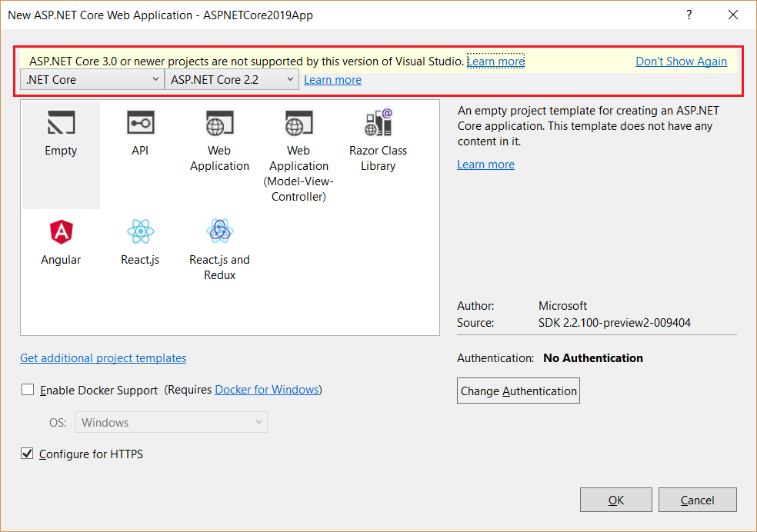Follow the Docker for Windows link

[266, 390]
